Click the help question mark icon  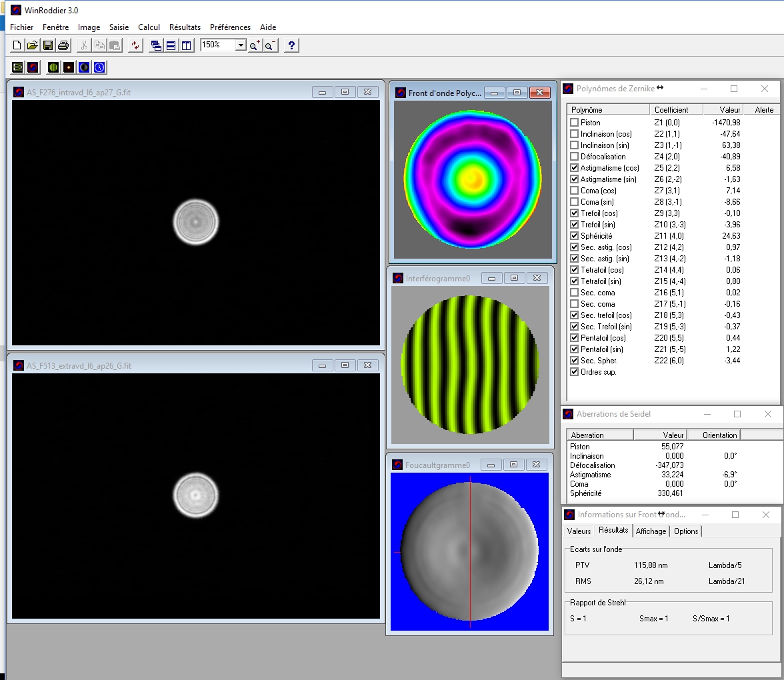point(291,45)
